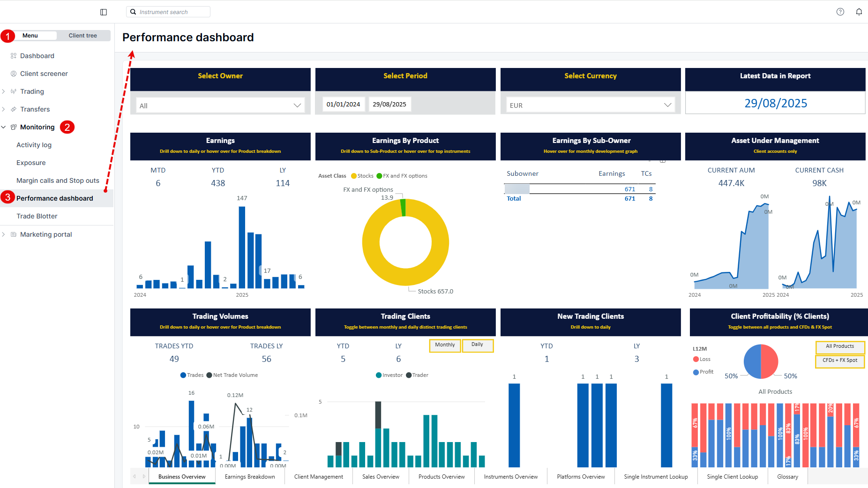Collapse the sidebar panel icon

pyautogui.click(x=104, y=12)
